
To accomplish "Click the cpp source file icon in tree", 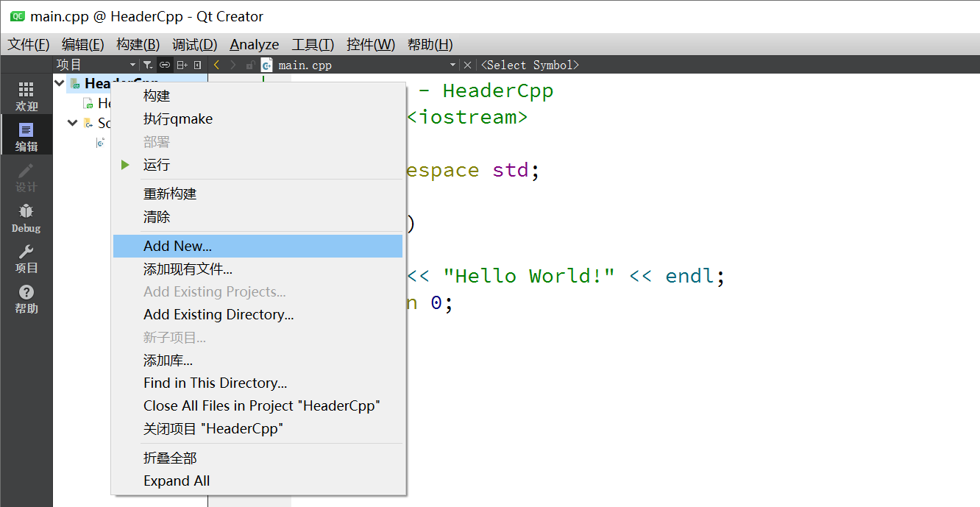I will click(x=101, y=143).
